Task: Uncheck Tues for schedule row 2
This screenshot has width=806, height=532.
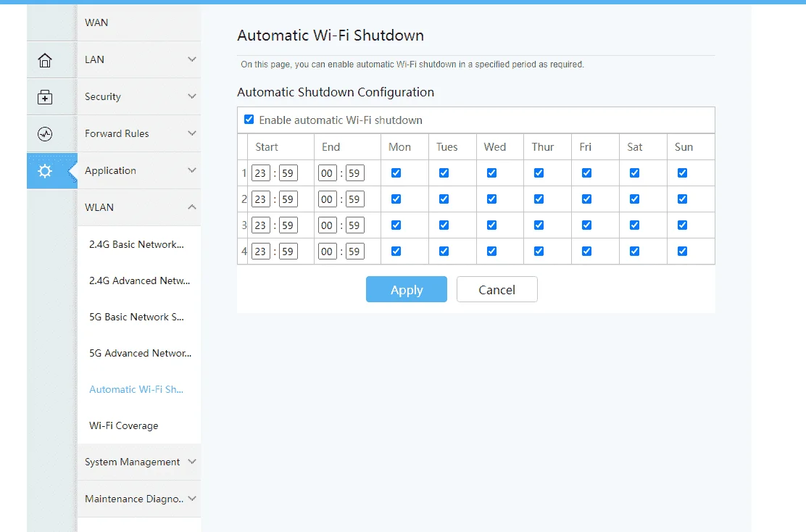Action: pyautogui.click(x=444, y=199)
